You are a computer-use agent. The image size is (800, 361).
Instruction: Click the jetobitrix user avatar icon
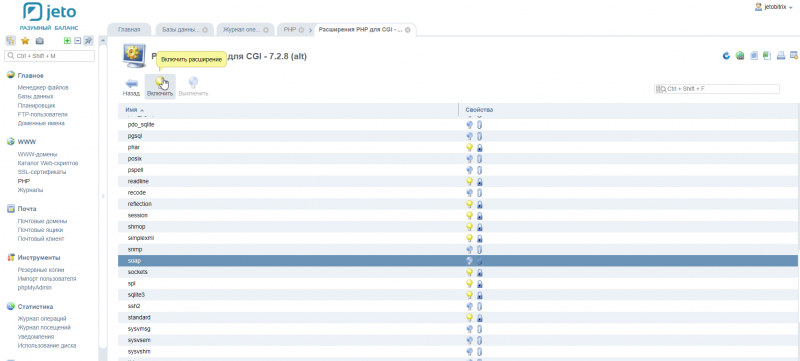tap(759, 7)
